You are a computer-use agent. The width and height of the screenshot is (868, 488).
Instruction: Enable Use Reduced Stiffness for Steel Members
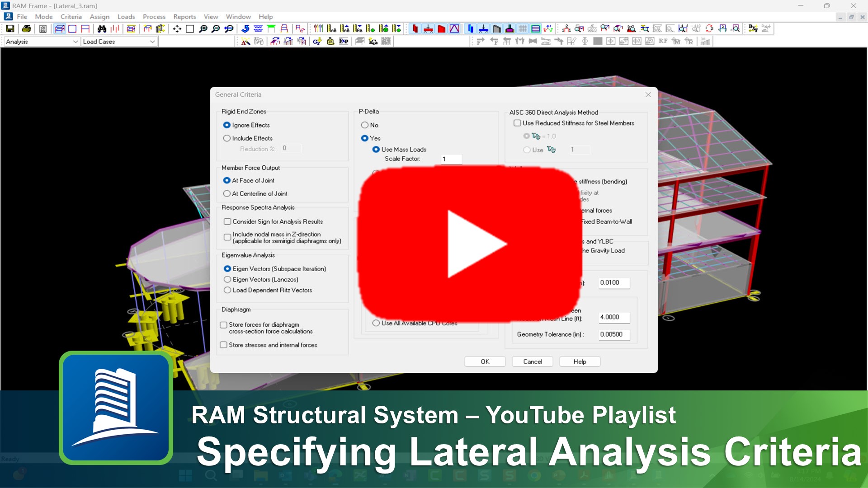pos(517,123)
